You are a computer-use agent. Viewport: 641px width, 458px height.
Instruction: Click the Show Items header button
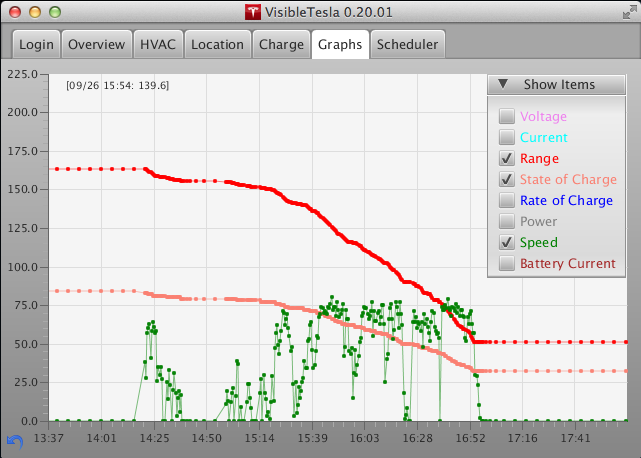[556, 84]
